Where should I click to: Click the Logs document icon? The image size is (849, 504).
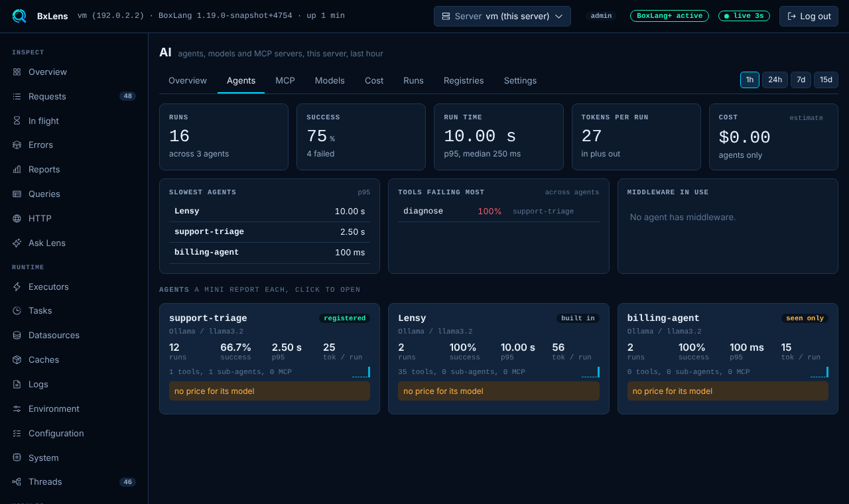point(17,384)
